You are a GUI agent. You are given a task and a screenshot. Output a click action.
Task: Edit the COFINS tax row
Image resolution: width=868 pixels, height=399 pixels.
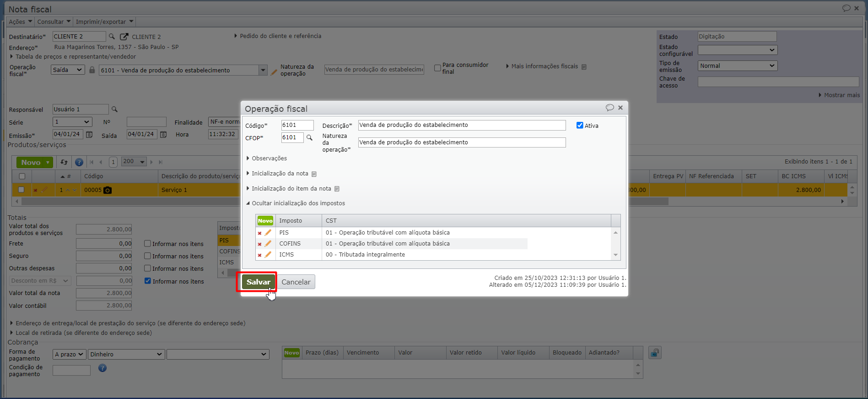[268, 244]
